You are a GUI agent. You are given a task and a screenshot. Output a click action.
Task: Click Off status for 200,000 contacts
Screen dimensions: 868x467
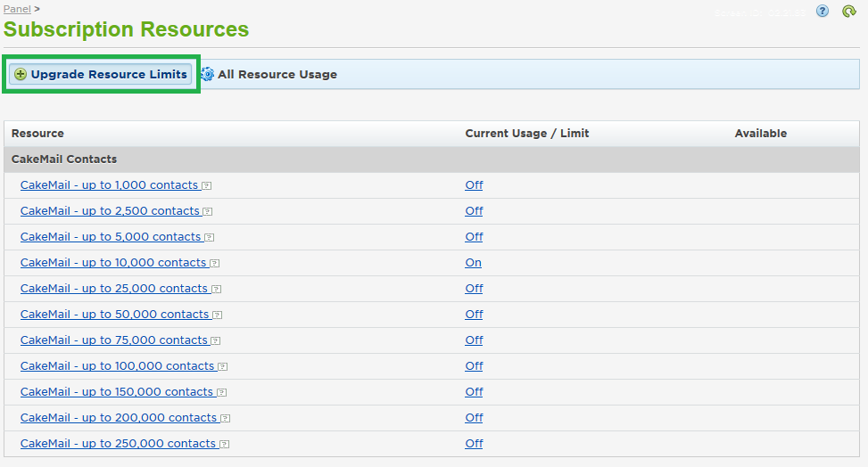point(474,418)
